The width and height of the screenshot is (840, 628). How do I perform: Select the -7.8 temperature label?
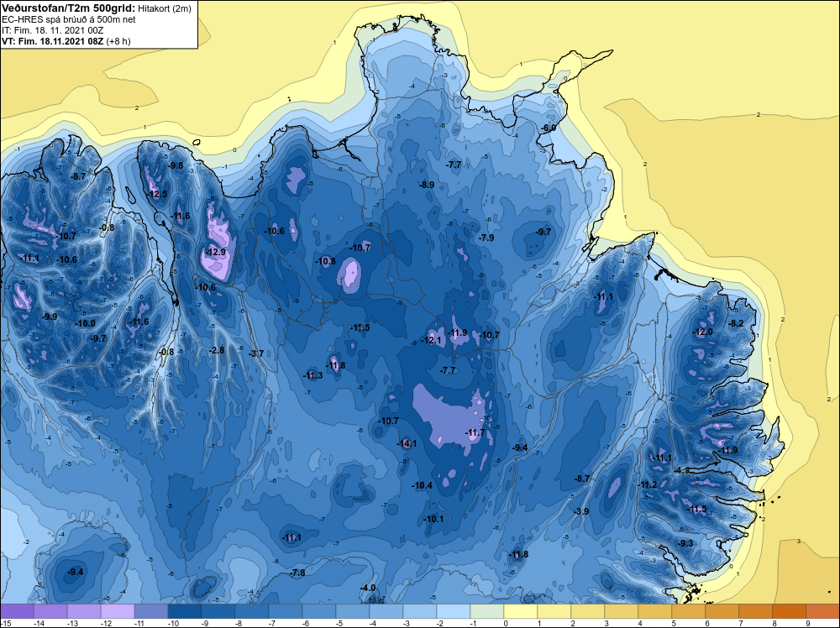[x=297, y=573]
